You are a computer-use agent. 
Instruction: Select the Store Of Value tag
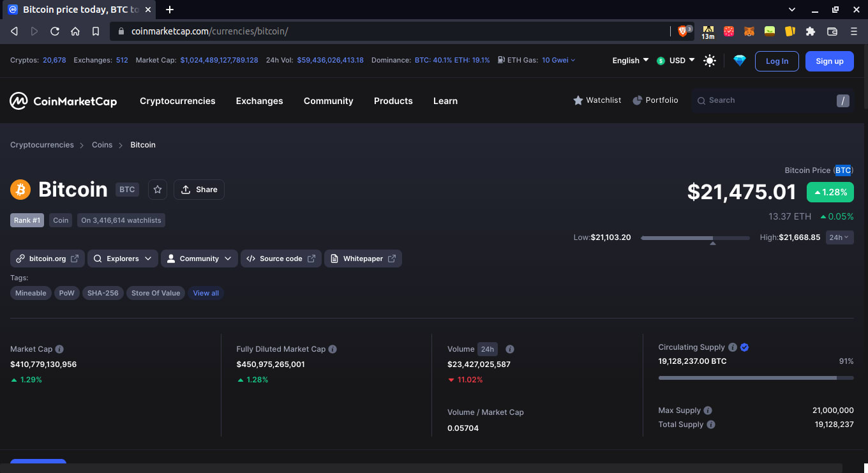(156, 293)
